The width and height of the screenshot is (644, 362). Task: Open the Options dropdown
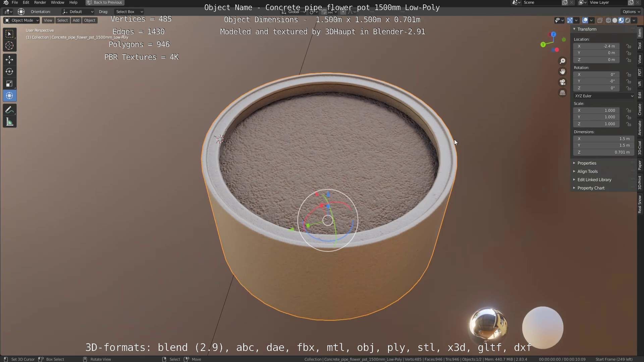click(x=631, y=12)
